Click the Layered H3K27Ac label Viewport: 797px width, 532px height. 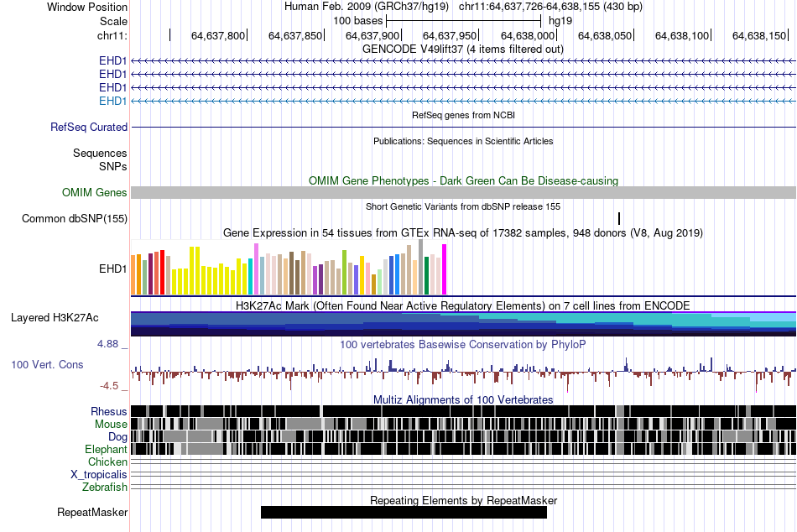click(55, 318)
